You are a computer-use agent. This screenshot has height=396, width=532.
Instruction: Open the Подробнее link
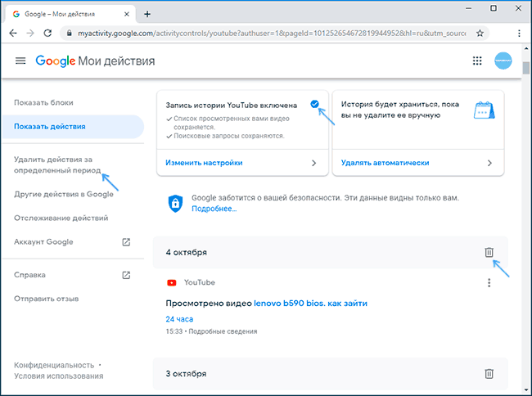pyautogui.click(x=214, y=209)
